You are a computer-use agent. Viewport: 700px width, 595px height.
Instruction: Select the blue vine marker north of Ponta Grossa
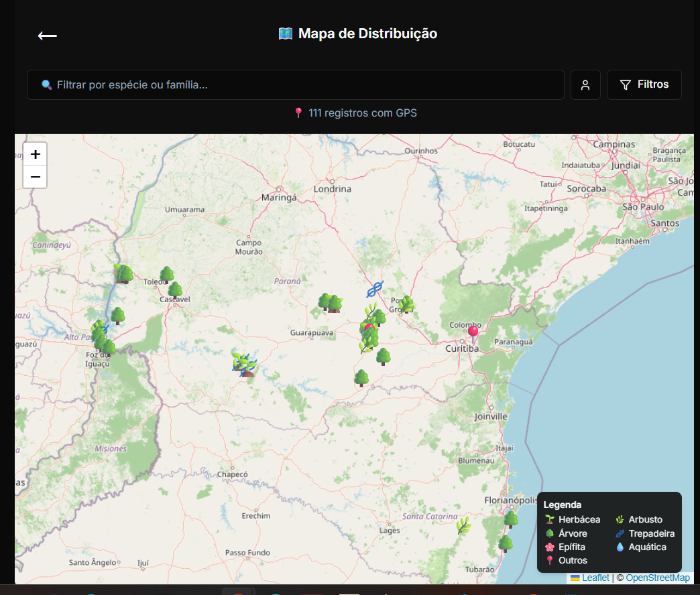(375, 289)
